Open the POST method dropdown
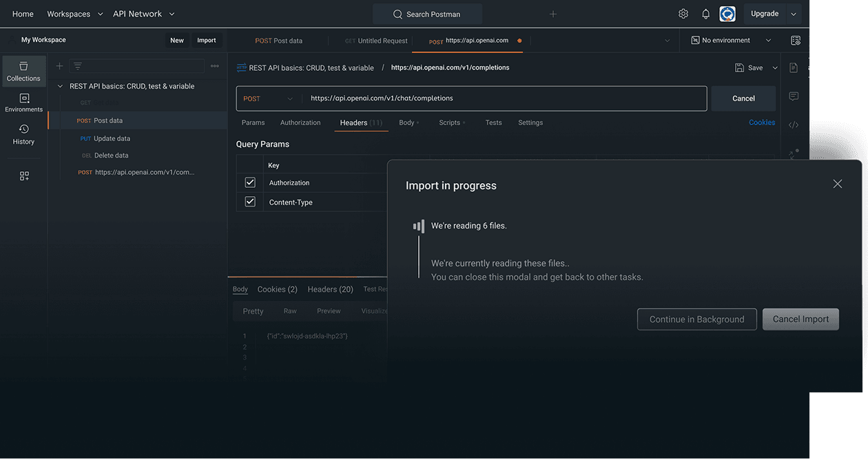This screenshot has height=459, width=868. pos(268,98)
